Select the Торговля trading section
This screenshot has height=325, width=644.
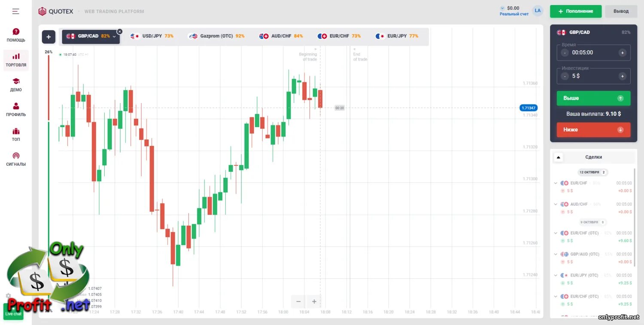pyautogui.click(x=16, y=60)
